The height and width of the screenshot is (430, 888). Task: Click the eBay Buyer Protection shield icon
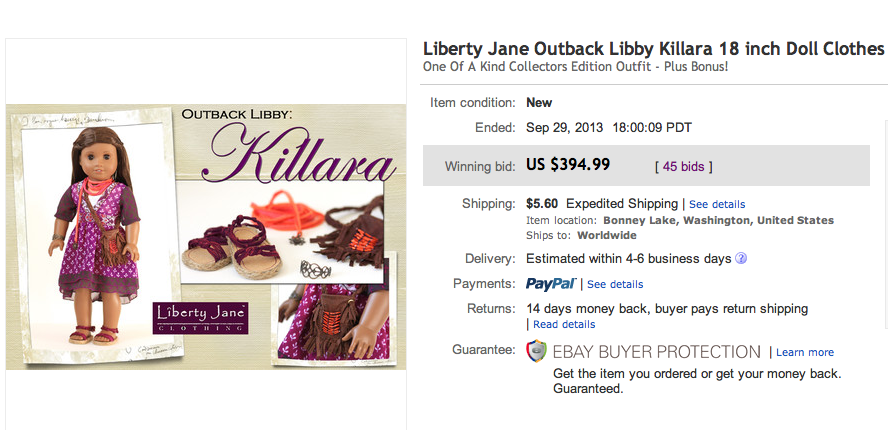536,351
